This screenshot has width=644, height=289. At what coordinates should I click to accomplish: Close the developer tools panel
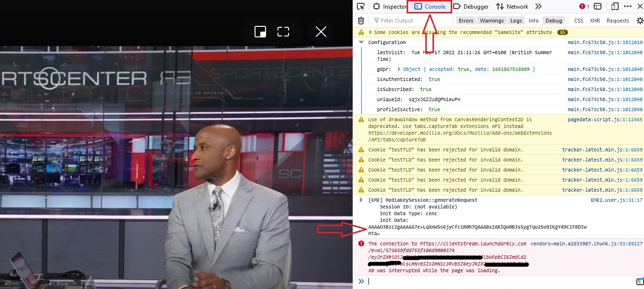point(639,6)
